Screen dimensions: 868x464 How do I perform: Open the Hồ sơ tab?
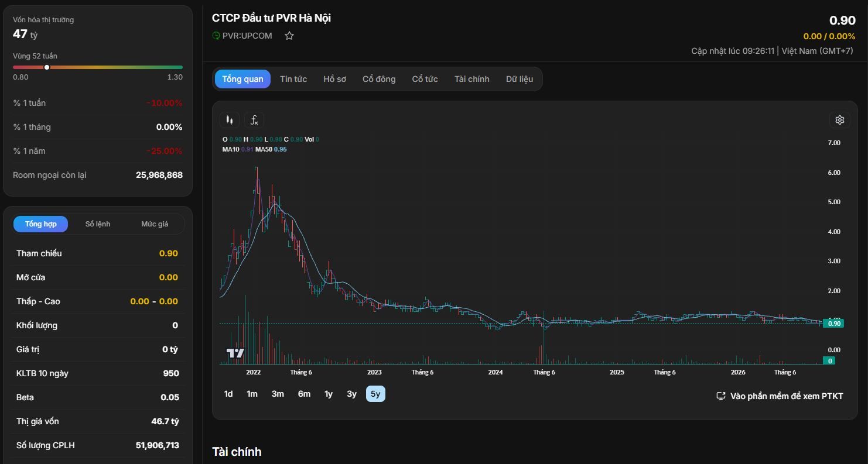(x=334, y=79)
